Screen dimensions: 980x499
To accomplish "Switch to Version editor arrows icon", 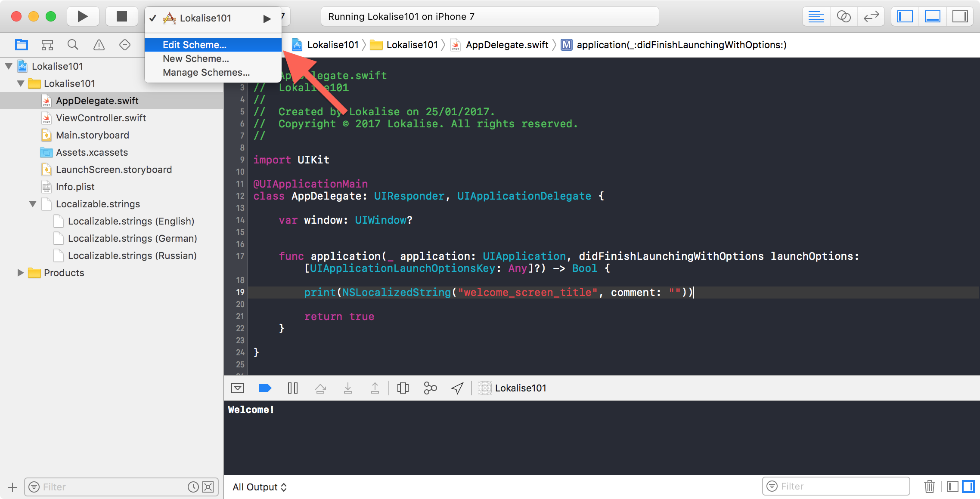I will point(871,17).
